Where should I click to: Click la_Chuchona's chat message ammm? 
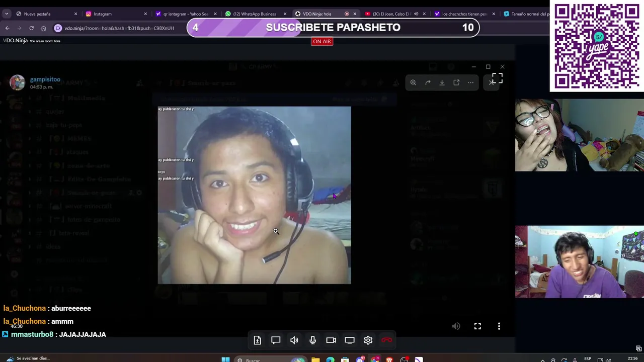coord(62,321)
